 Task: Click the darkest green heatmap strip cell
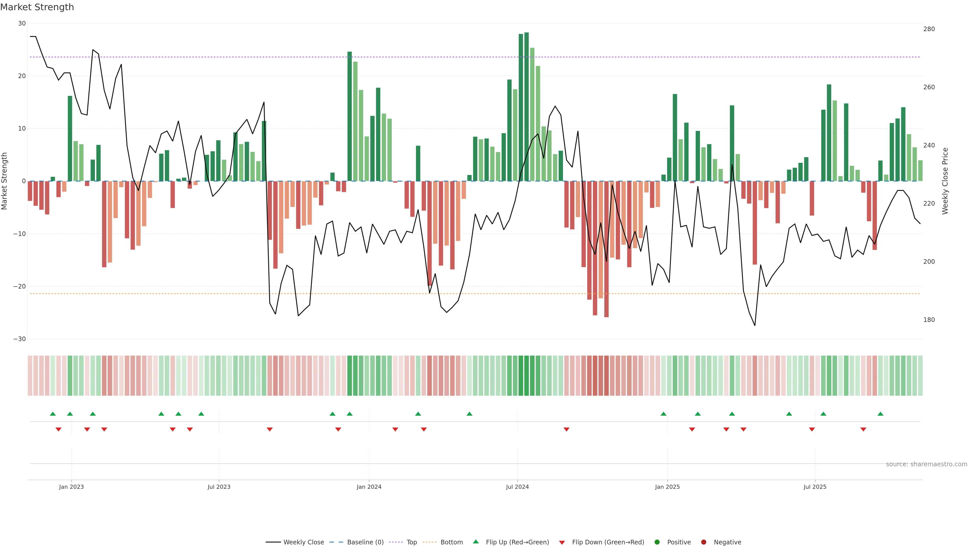(x=526, y=376)
